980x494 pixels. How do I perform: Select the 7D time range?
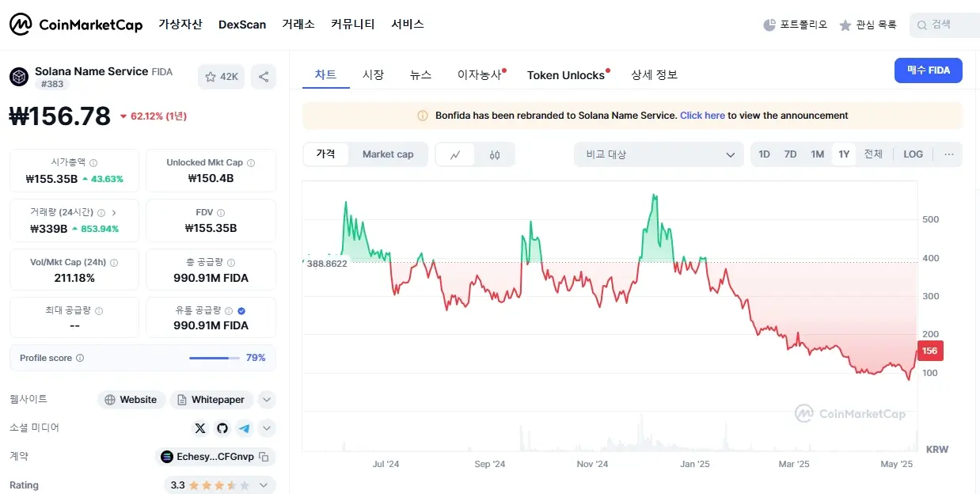point(790,154)
